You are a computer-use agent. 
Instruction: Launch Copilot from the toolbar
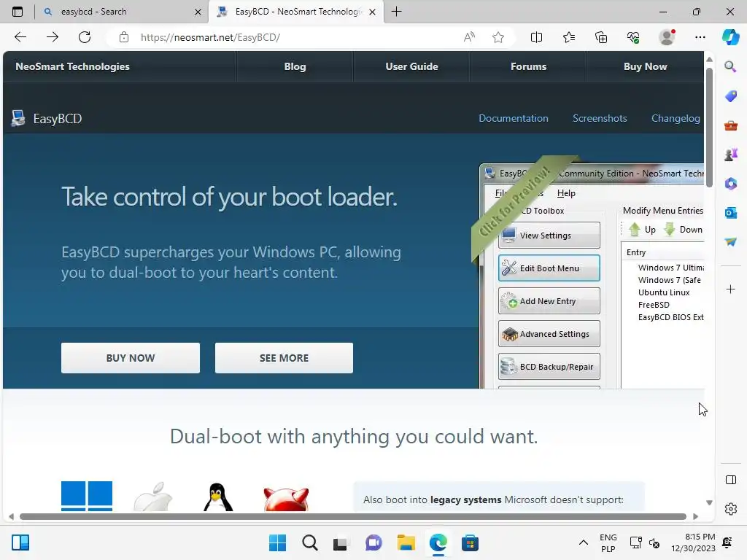[730, 37]
